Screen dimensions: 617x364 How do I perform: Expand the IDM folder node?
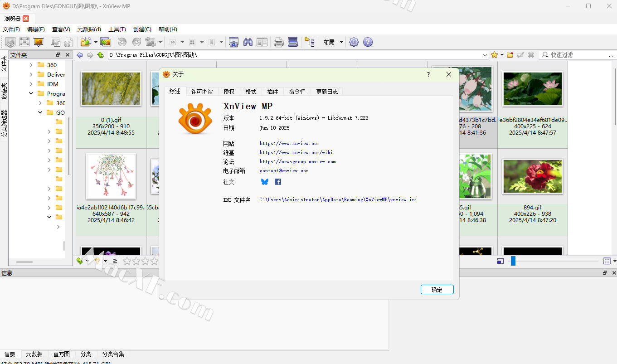(31, 84)
